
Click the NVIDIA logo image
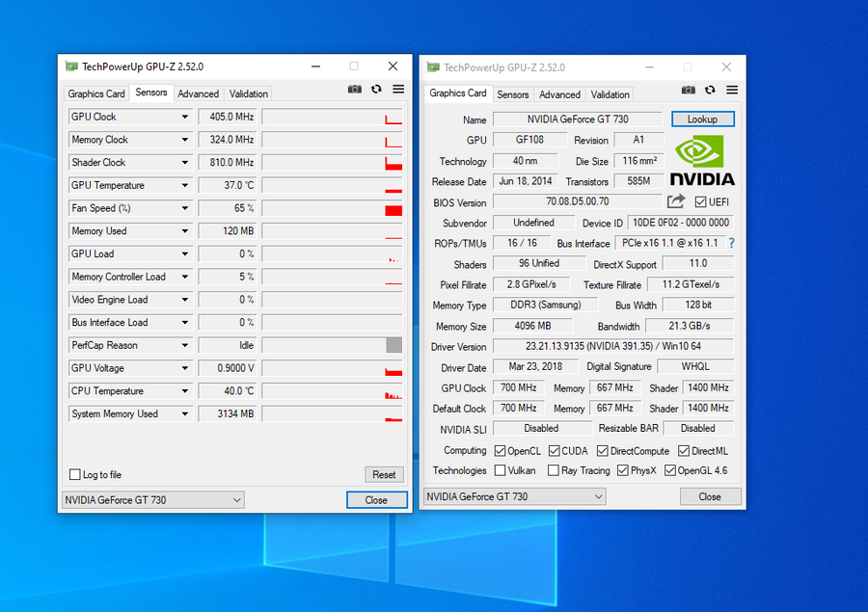702,161
